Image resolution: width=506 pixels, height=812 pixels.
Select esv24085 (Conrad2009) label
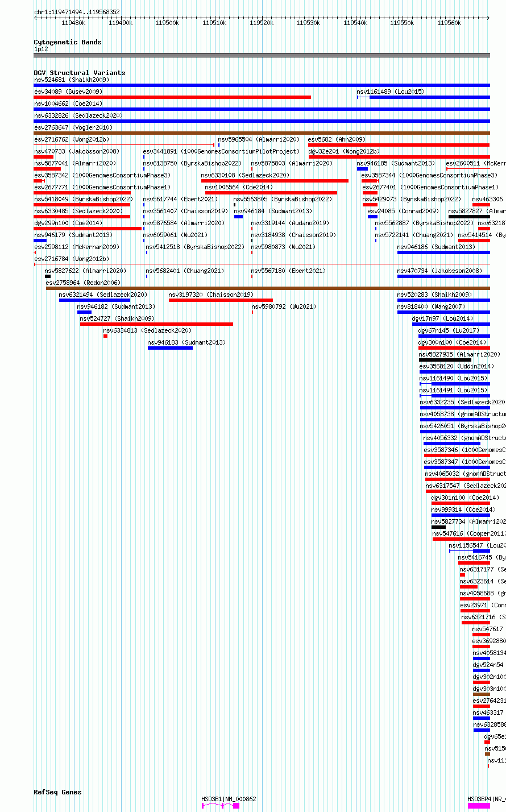(x=403, y=211)
